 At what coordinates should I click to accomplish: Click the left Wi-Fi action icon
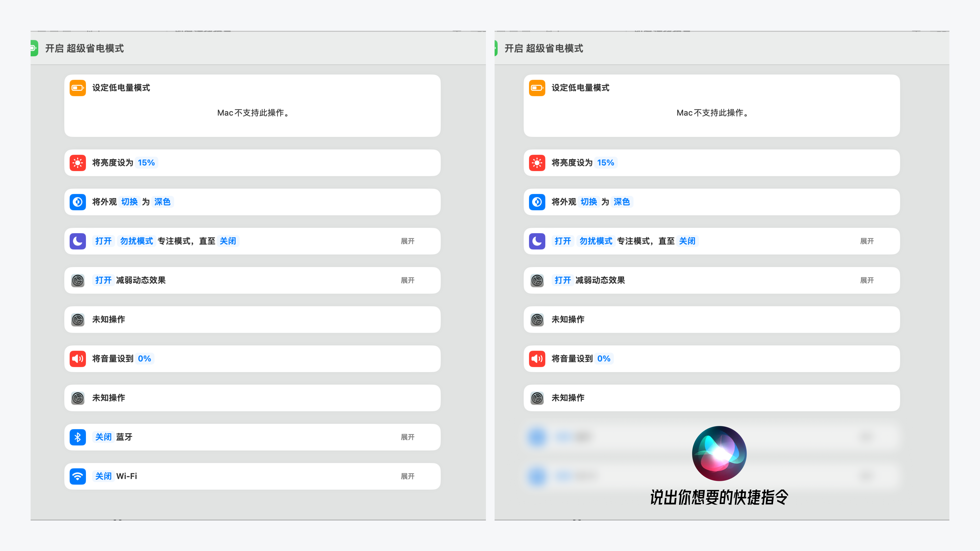(x=78, y=476)
